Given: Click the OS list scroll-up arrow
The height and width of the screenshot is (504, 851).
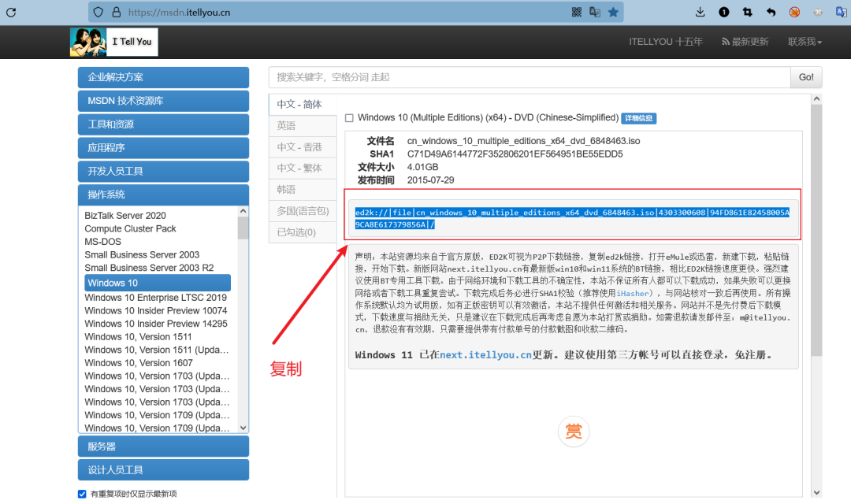Looking at the screenshot, I should coord(243,211).
